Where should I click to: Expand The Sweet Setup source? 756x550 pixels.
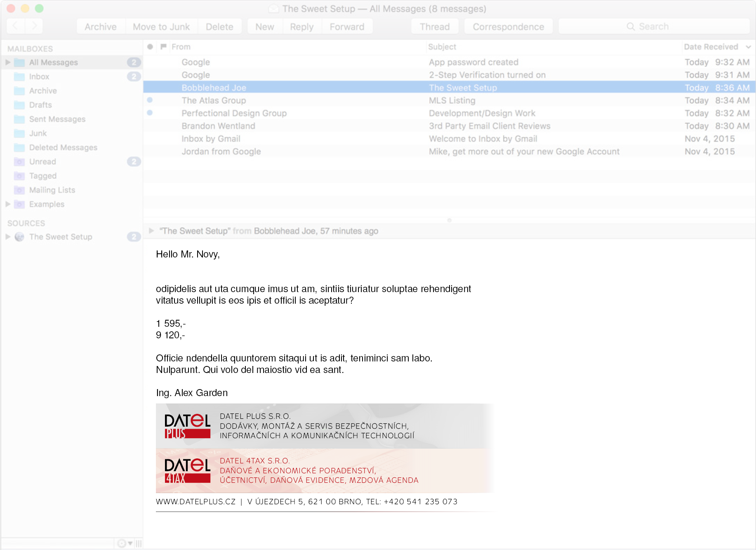click(8, 237)
